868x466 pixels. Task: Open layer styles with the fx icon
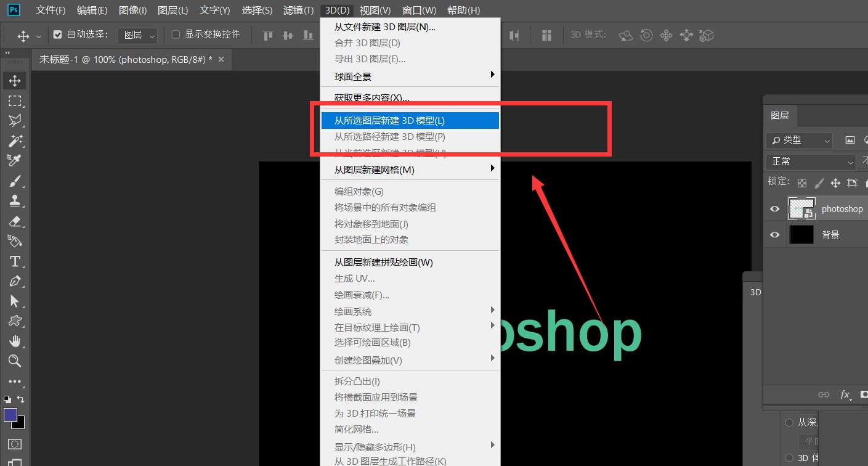pos(845,394)
